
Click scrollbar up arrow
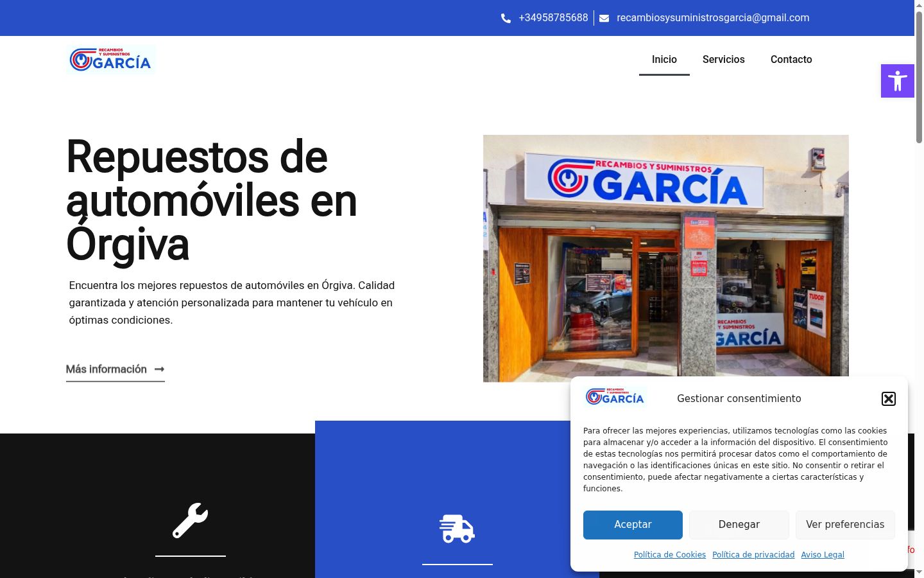[919, 5]
